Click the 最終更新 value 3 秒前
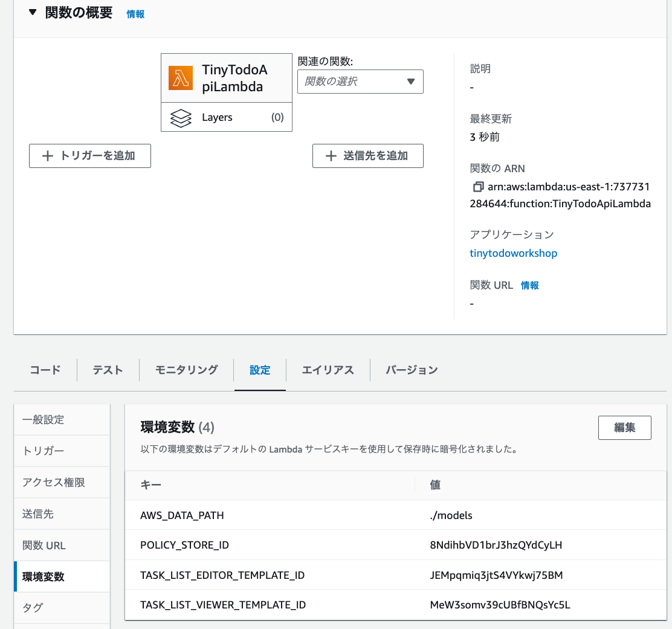The image size is (672, 629). 485,137
